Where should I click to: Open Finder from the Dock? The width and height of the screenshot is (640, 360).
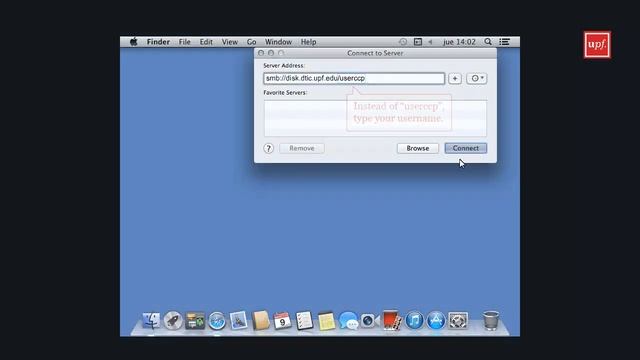coord(151,320)
